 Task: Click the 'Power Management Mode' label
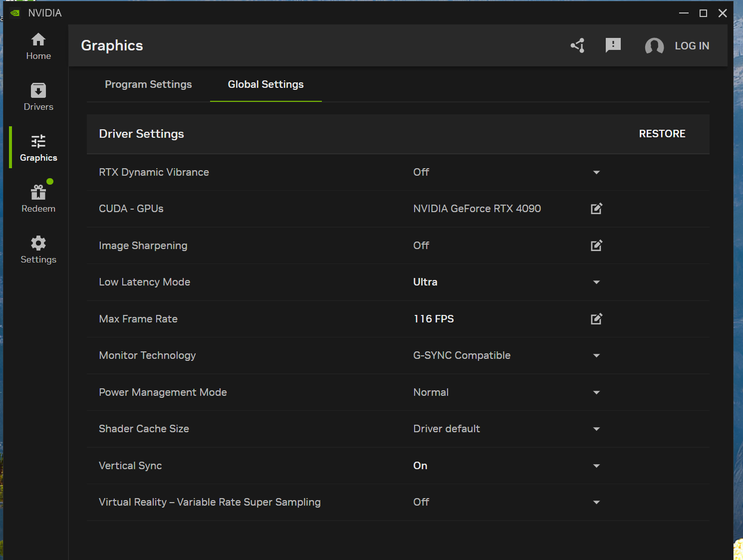163,392
